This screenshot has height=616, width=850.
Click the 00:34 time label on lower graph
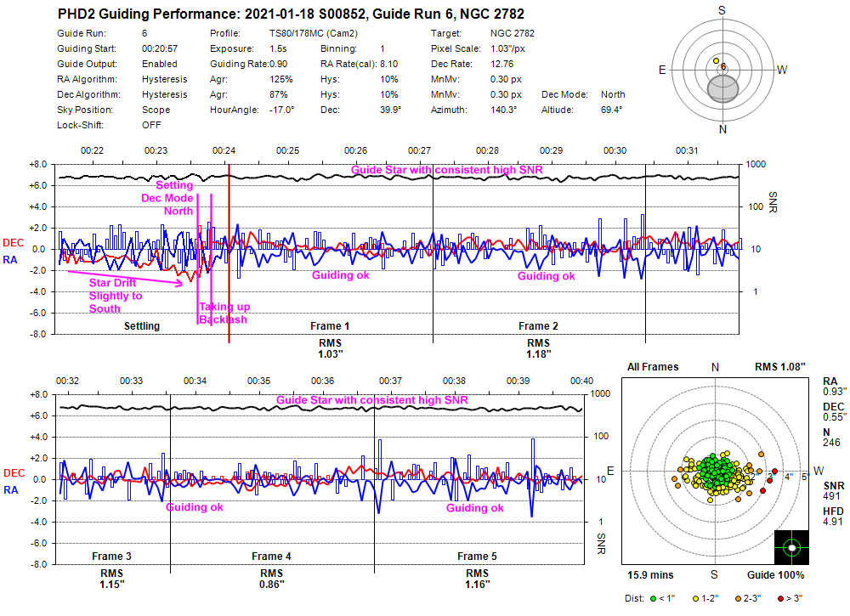[195, 381]
